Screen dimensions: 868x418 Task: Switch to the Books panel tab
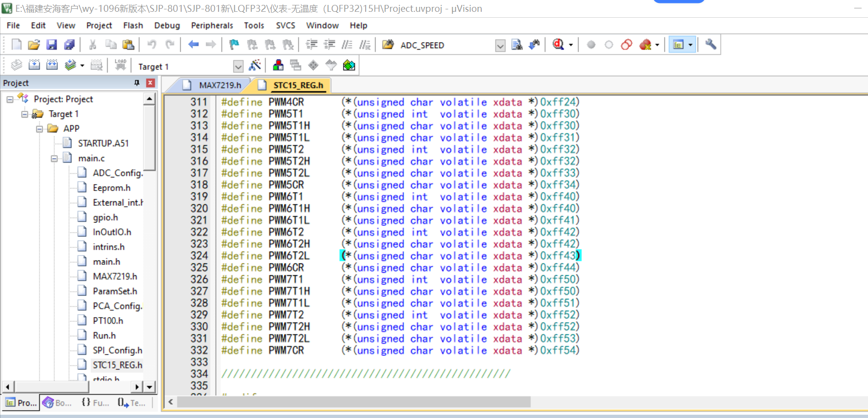click(x=58, y=403)
